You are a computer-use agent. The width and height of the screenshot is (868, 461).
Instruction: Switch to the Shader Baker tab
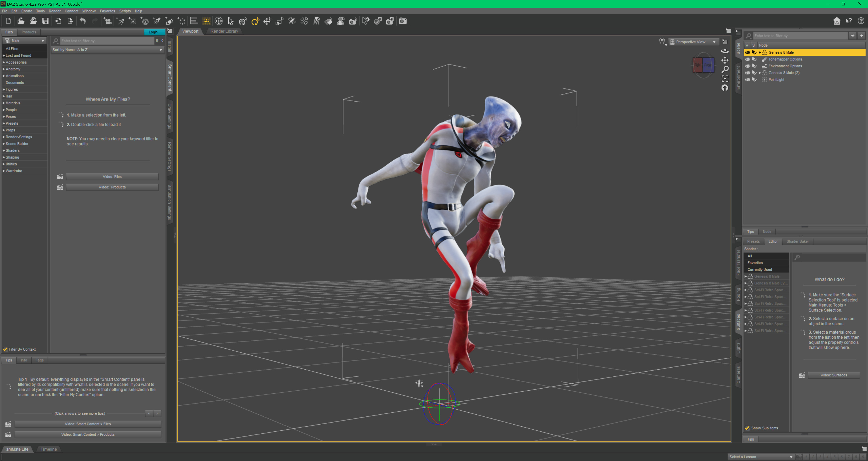[x=797, y=241]
